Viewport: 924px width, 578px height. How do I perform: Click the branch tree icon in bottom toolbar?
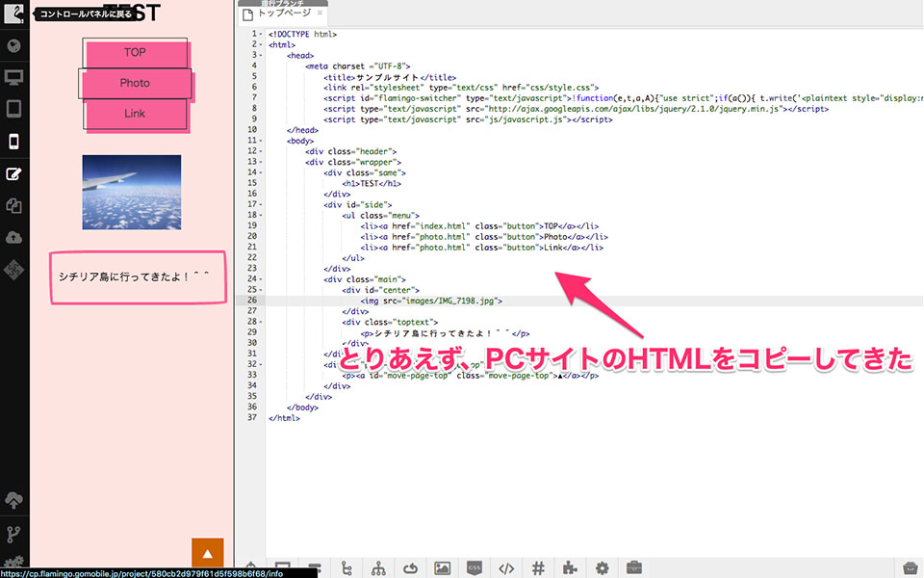[x=346, y=568]
